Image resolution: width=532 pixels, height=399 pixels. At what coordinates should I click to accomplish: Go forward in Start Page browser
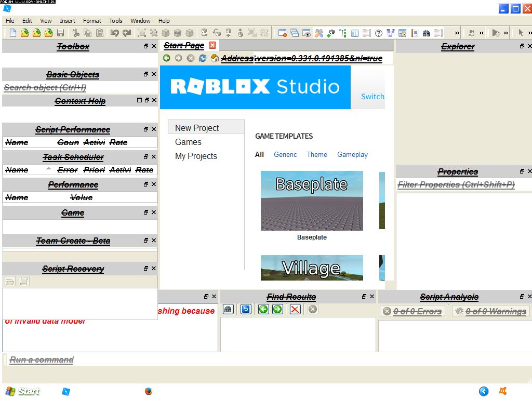(179, 58)
